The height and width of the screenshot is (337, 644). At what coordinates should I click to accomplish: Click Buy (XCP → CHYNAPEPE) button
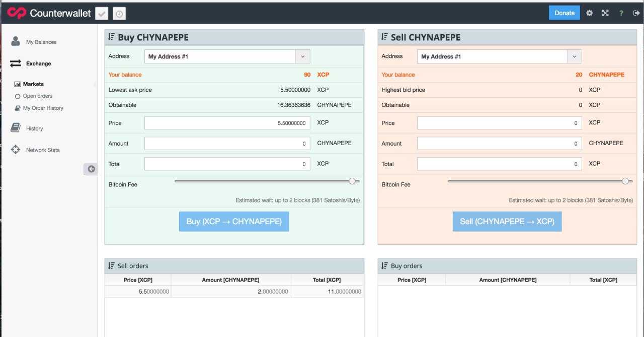pyautogui.click(x=234, y=222)
